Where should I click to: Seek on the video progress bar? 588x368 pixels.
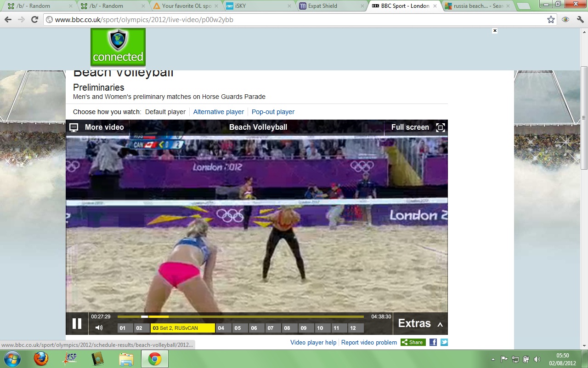click(x=241, y=316)
